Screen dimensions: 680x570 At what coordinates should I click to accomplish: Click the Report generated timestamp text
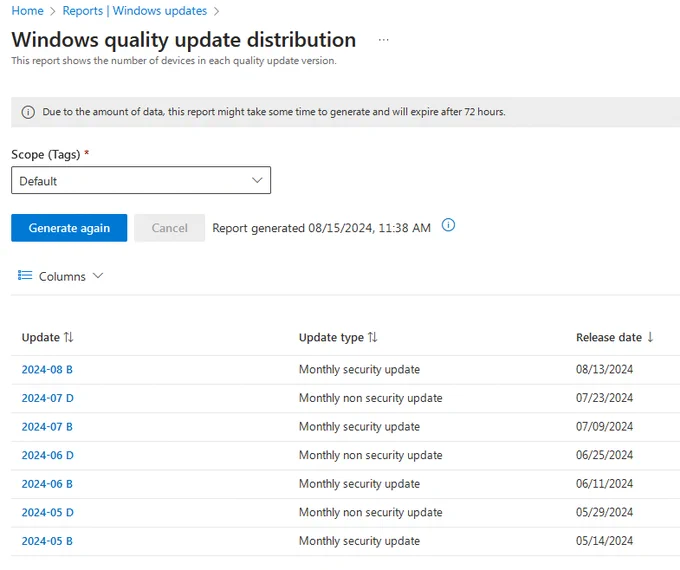321,228
